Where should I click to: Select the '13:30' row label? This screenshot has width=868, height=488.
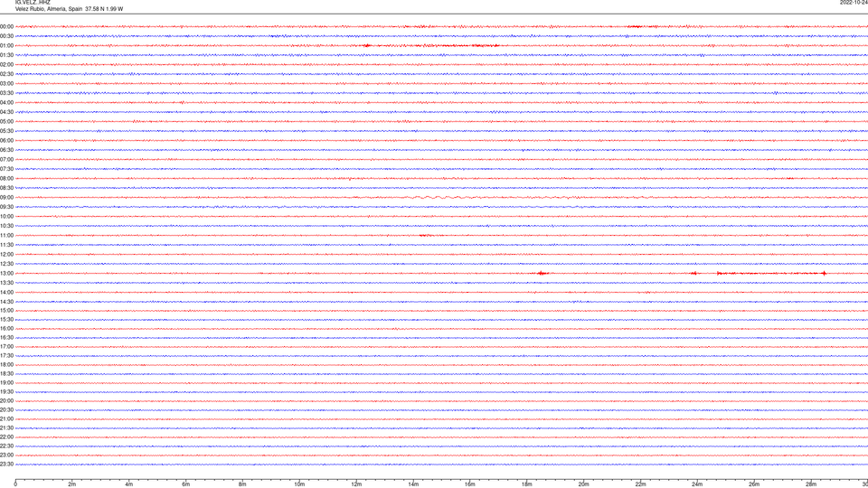pos(6,283)
